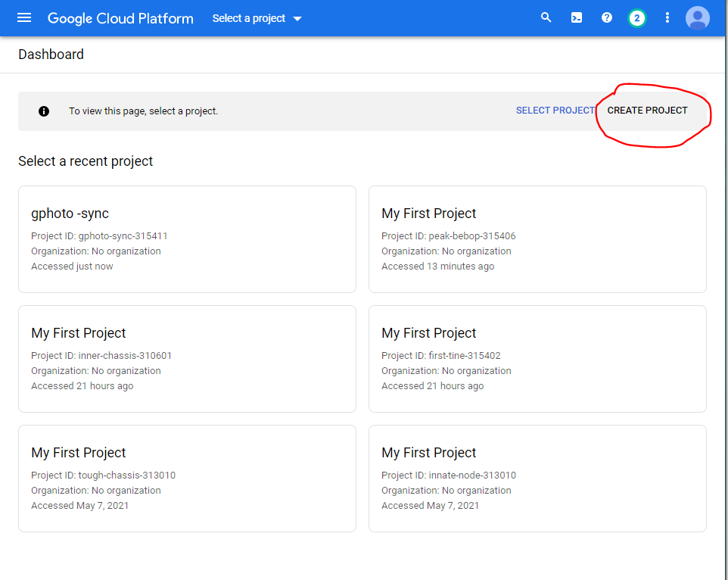
Task: Activate the Cloud Shell terminal icon
Action: coord(577,18)
